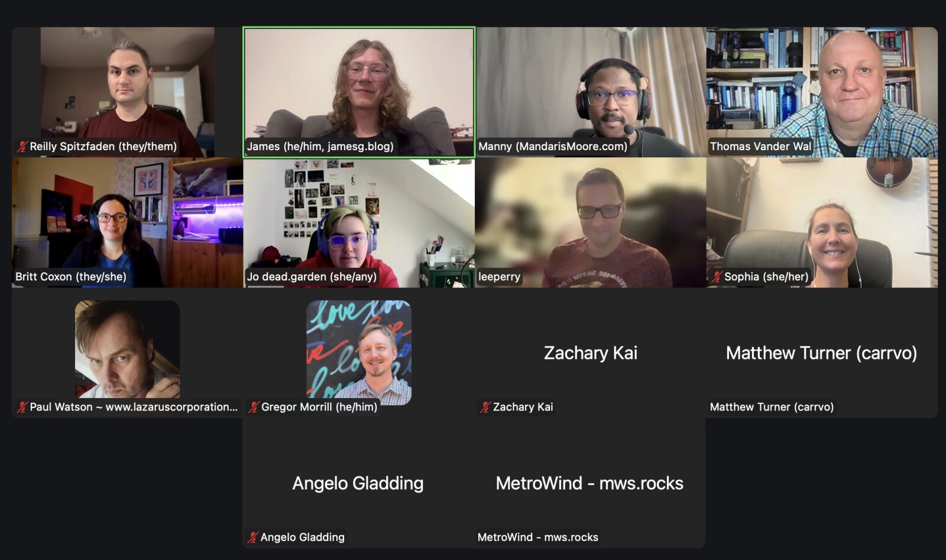
Task: Click the James (he/him, jamesg.blog) name label
Action: click(320, 146)
